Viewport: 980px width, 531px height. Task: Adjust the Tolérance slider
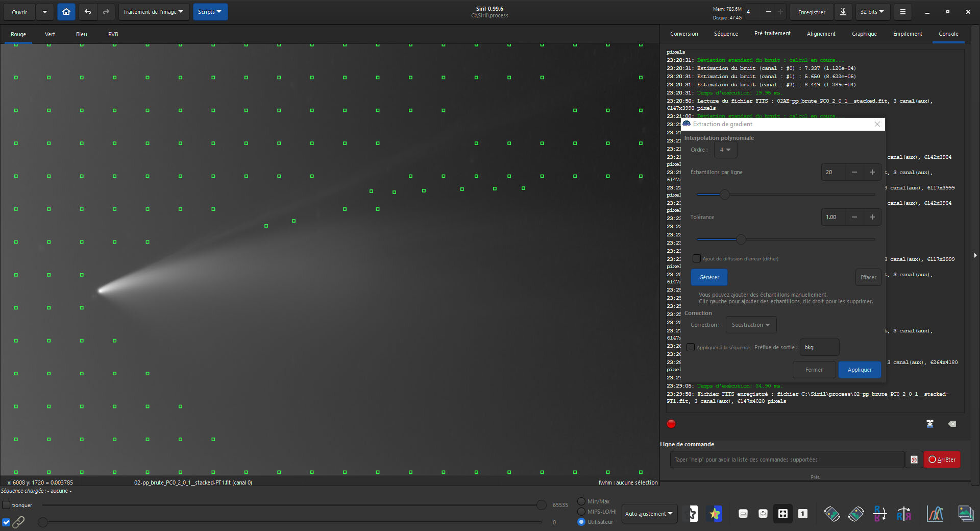741,239
